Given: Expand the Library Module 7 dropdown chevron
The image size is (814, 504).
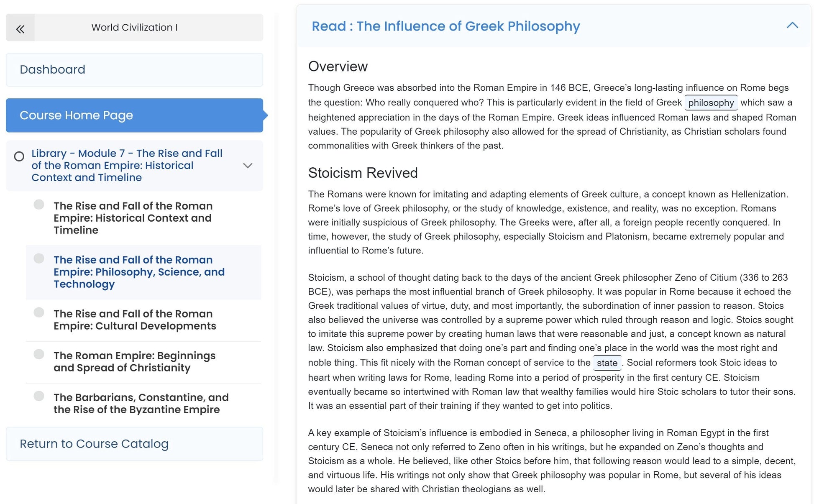Looking at the screenshot, I should 248,166.
